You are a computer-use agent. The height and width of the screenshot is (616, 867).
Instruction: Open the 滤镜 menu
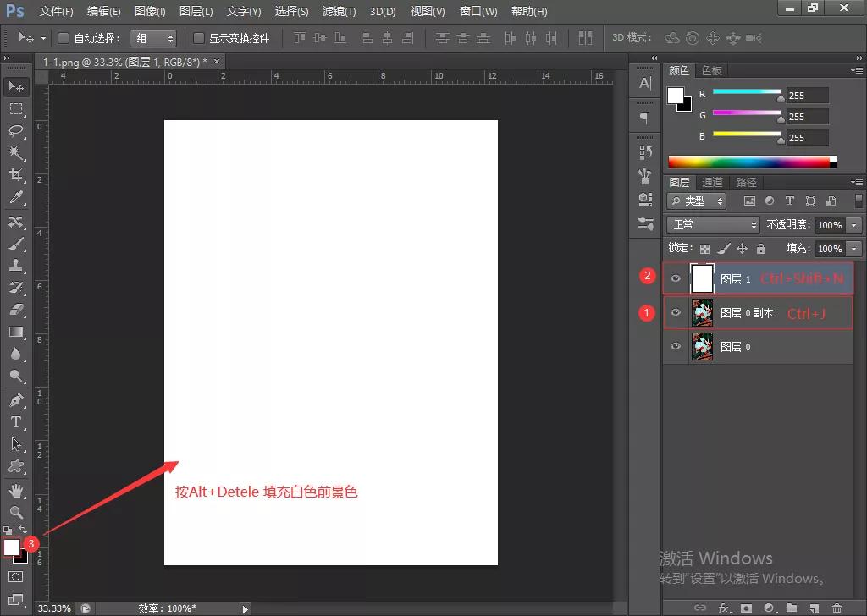338,11
